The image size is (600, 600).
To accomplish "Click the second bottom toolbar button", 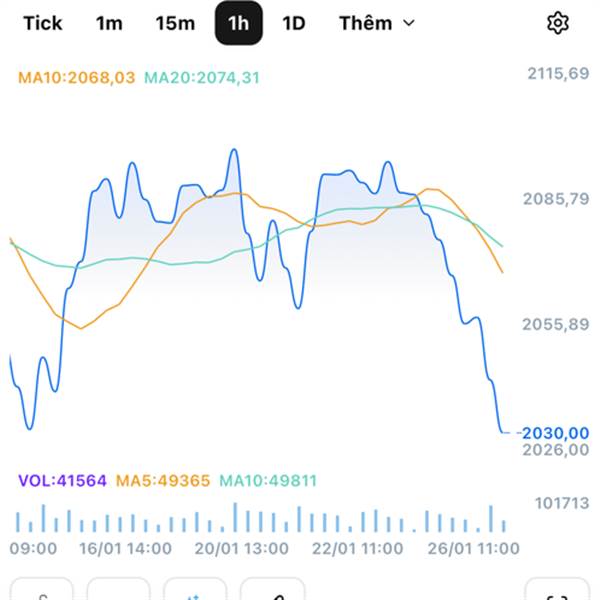I will pos(118,592).
